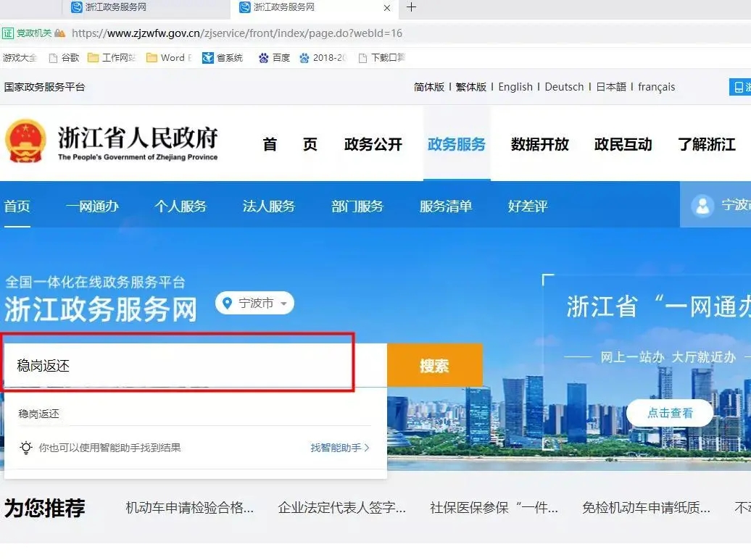This screenshot has width=751, height=560.
Task: Switch language to français
Action: 656,87
